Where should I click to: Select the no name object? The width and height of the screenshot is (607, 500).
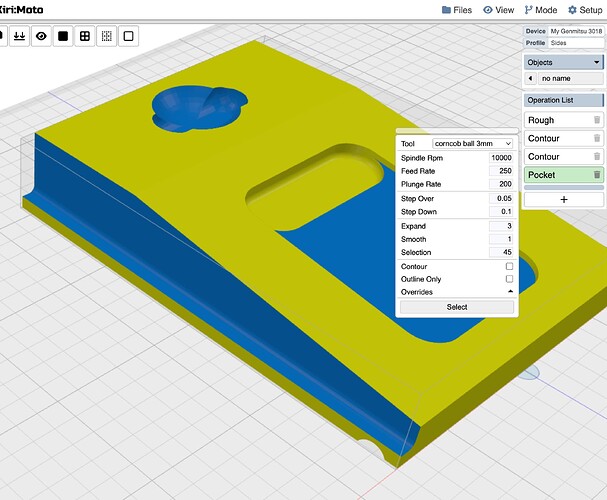(570, 79)
